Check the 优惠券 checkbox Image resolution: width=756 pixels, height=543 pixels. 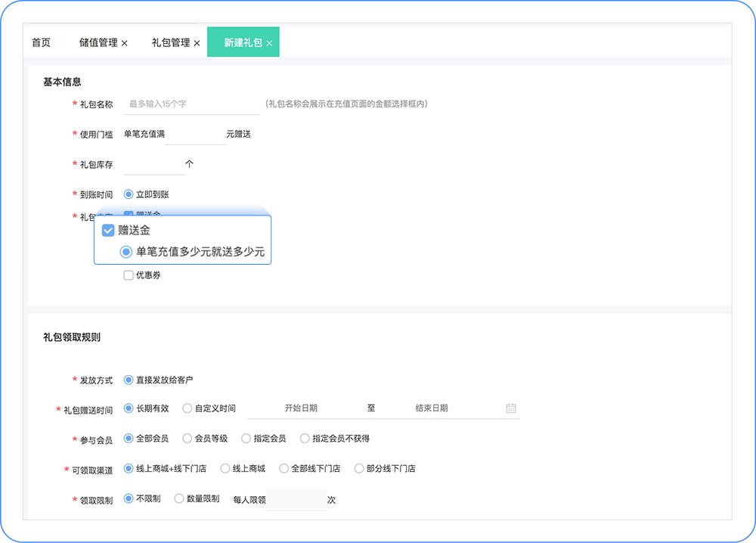tap(128, 275)
